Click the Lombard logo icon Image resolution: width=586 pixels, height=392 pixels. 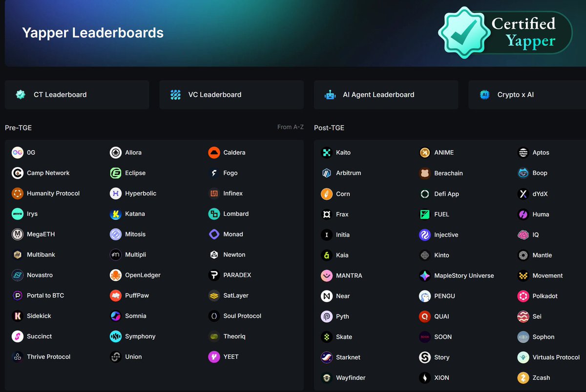[x=214, y=214]
